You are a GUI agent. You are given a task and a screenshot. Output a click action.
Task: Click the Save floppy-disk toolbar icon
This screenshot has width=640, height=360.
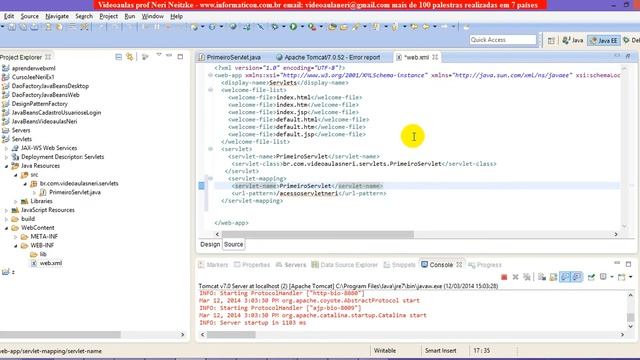tap(12, 27)
